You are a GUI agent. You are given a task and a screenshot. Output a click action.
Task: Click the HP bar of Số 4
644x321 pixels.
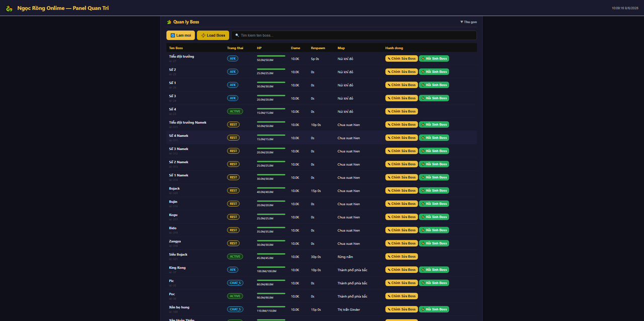pos(271,109)
